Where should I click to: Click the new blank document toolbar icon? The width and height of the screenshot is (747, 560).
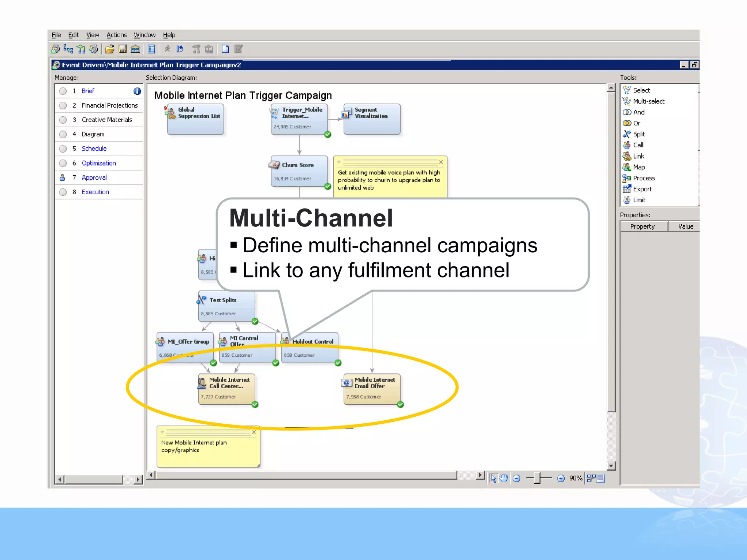pos(225,49)
